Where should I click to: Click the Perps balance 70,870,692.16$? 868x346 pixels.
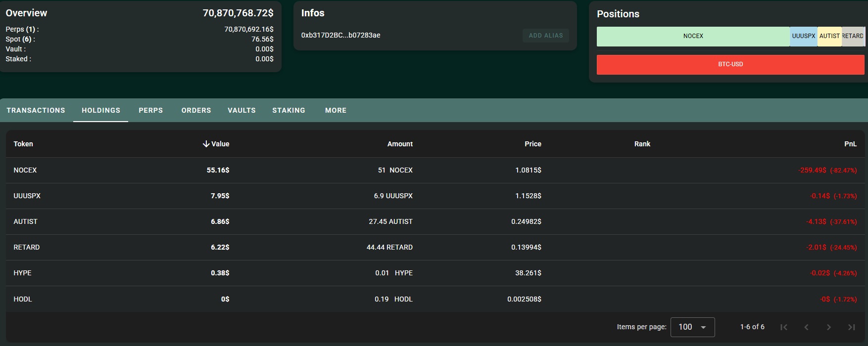tap(249, 29)
